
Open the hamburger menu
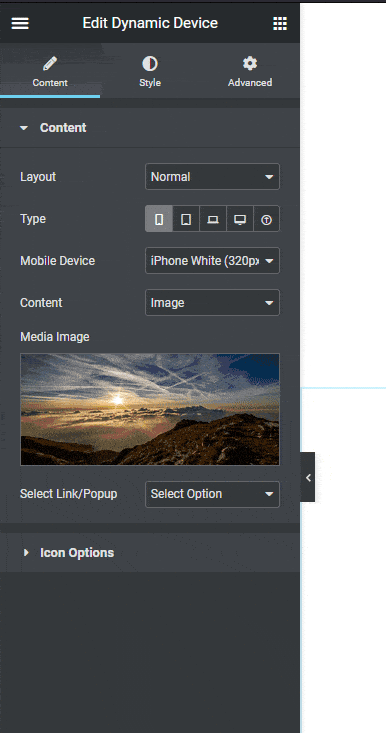pyautogui.click(x=20, y=23)
